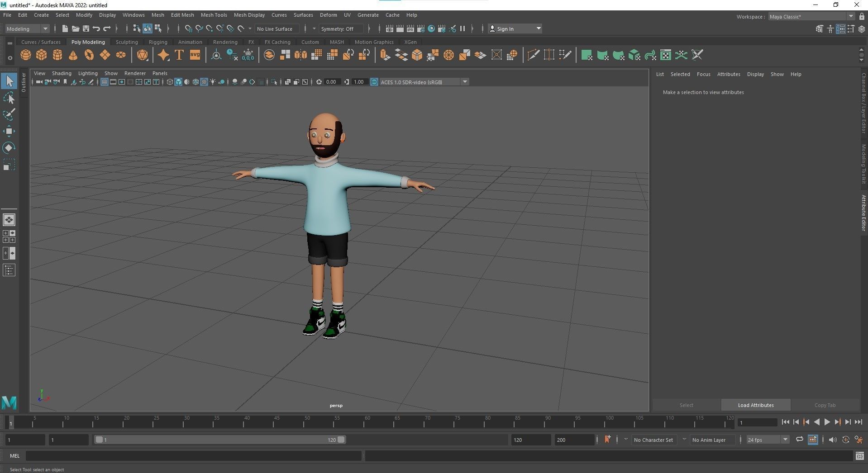Viewport: 868px width, 473px height.
Task: Create a 3D Type object using the shelf
Action: pyautogui.click(x=179, y=55)
